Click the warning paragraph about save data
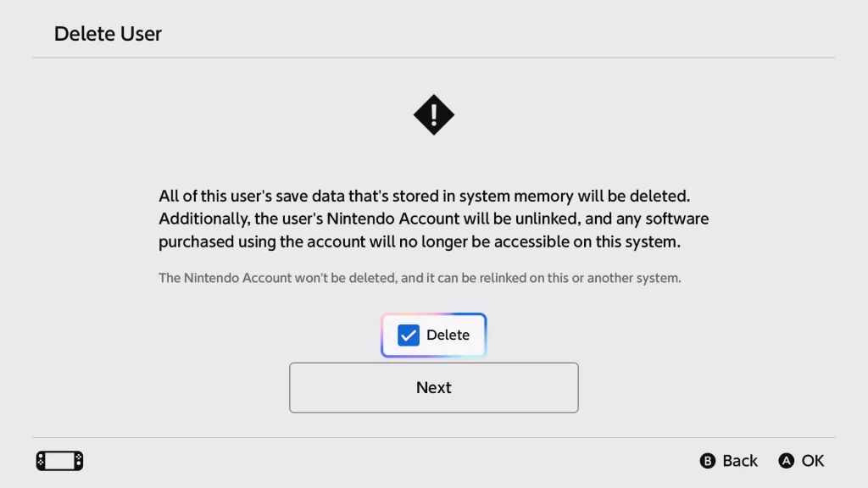 pyautogui.click(x=433, y=219)
